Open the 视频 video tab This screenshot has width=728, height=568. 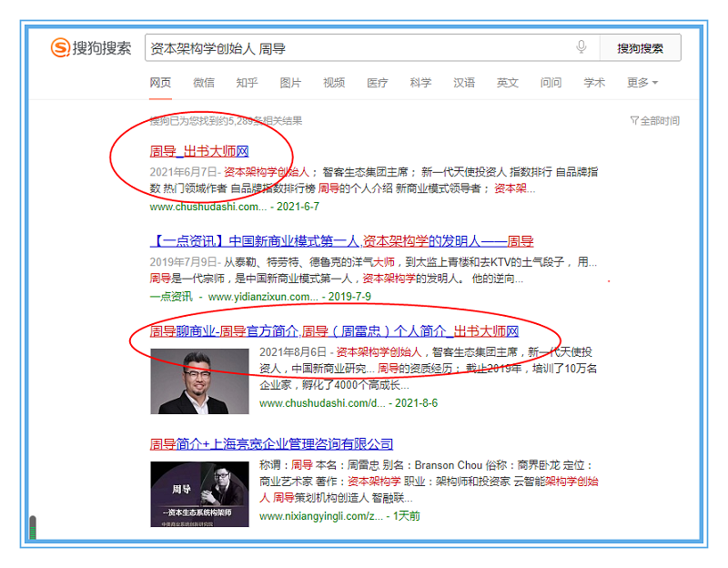[x=334, y=83]
